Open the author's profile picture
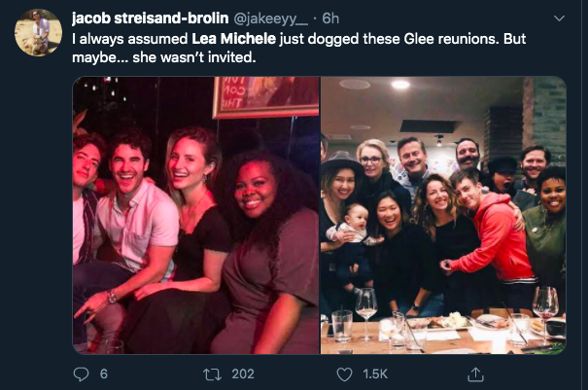Screen dimensions: 588x390 click(x=39, y=32)
